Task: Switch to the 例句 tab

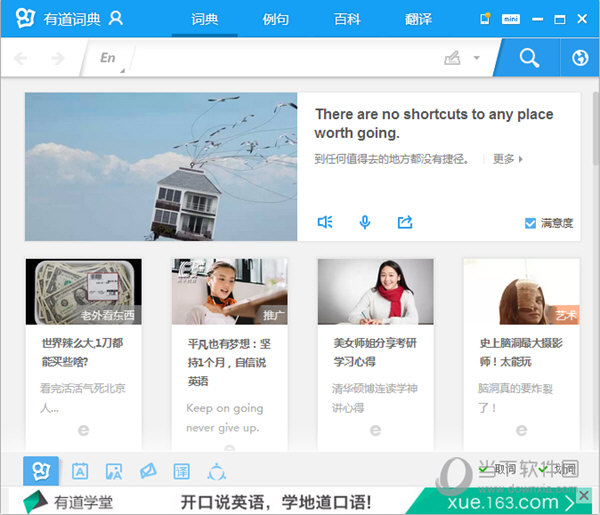Action: point(276,19)
